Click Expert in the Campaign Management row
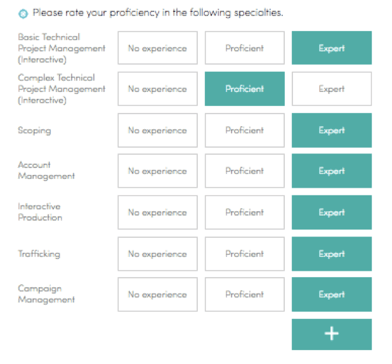Viewport: 392px width, 364px height. pyautogui.click(x=332, y=295)
